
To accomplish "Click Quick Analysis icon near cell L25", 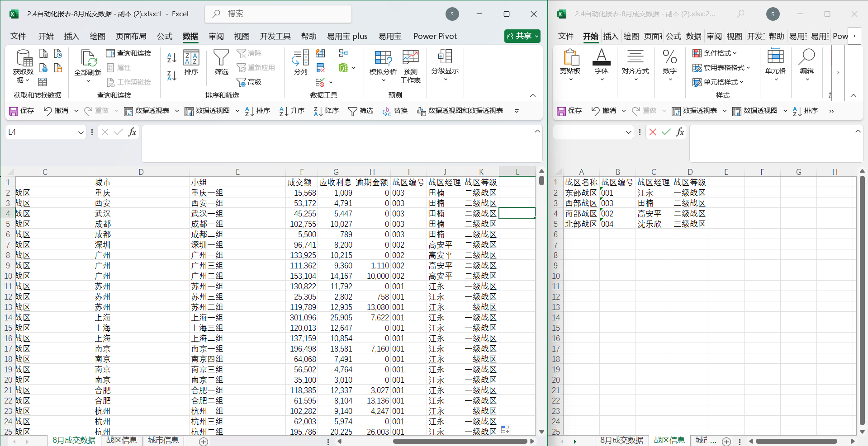I will point(505,429).
